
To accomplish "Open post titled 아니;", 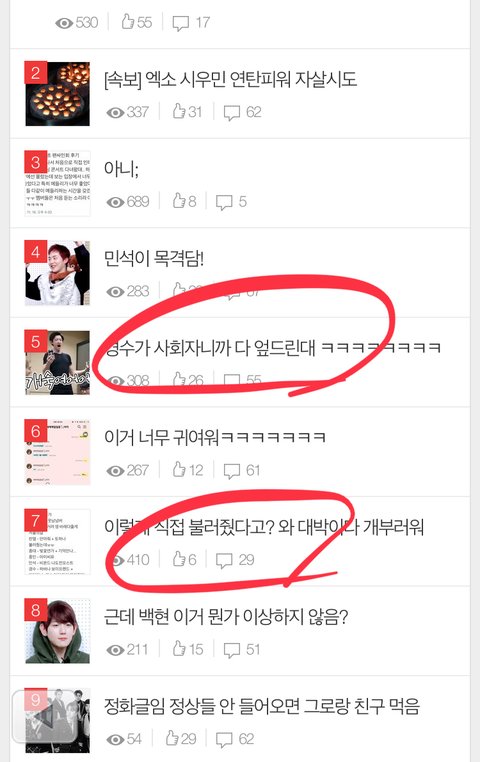I will [x=121, y=169].
